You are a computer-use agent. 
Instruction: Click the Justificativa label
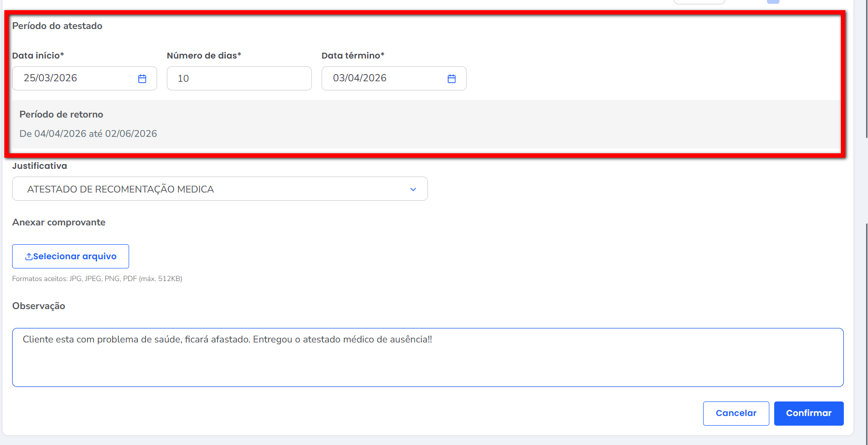[40, 166]
